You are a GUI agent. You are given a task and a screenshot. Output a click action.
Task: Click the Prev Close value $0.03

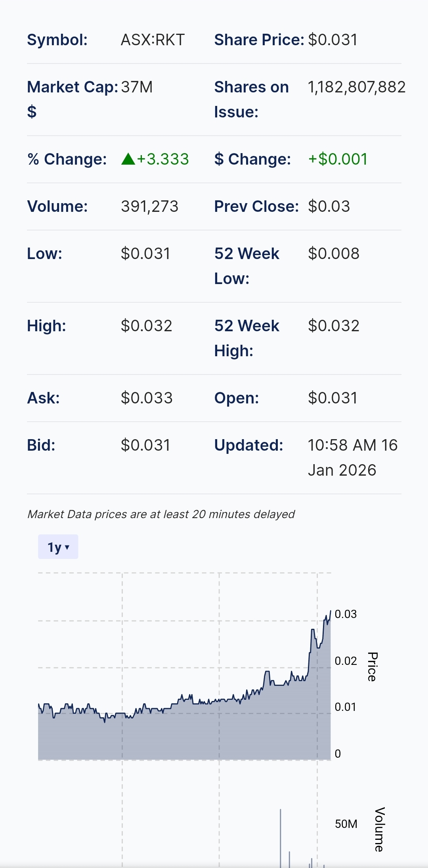[329, 206]
